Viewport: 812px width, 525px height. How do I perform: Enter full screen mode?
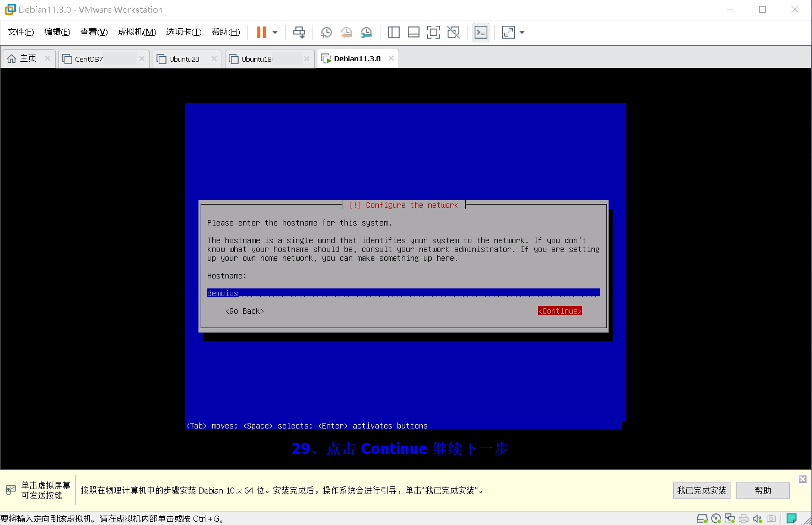433,33
